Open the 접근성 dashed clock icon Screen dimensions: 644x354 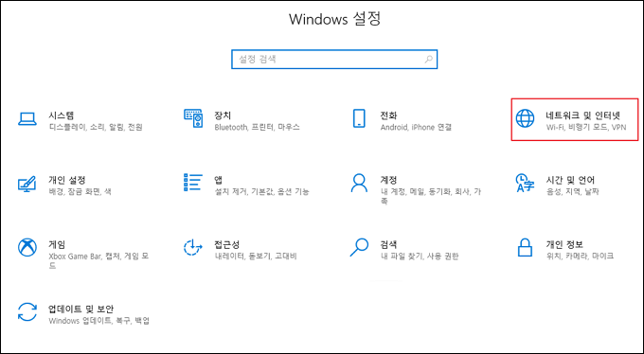click(x=193, y=247)
